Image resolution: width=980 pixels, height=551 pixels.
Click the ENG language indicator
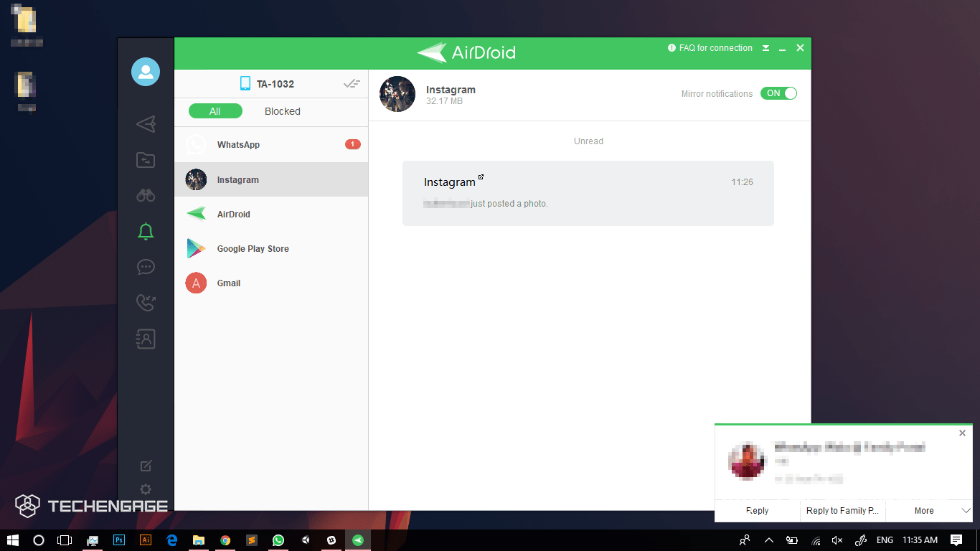point(885,540)
